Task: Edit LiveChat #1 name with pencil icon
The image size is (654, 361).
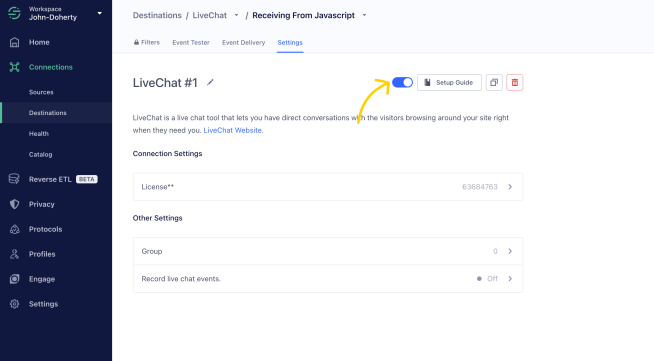Action: 210,83
